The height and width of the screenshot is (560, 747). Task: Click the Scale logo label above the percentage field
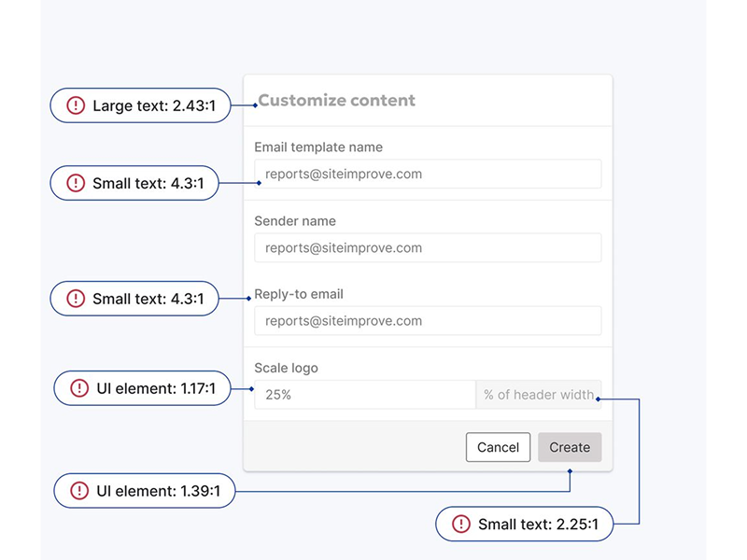click(285, 368)
